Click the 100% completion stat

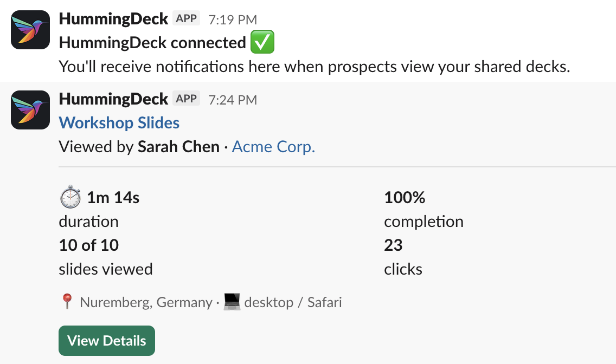coord(404,198)
